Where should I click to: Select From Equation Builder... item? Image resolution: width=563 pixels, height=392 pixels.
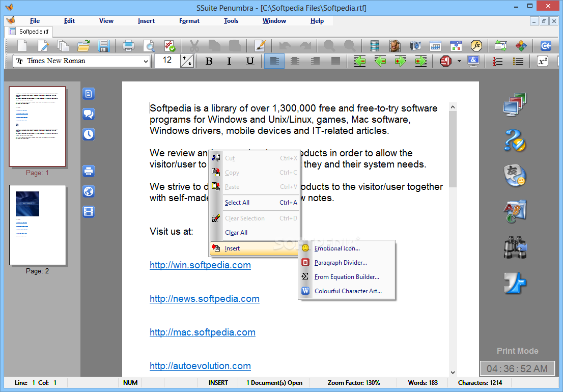click(x=347, y=277)
